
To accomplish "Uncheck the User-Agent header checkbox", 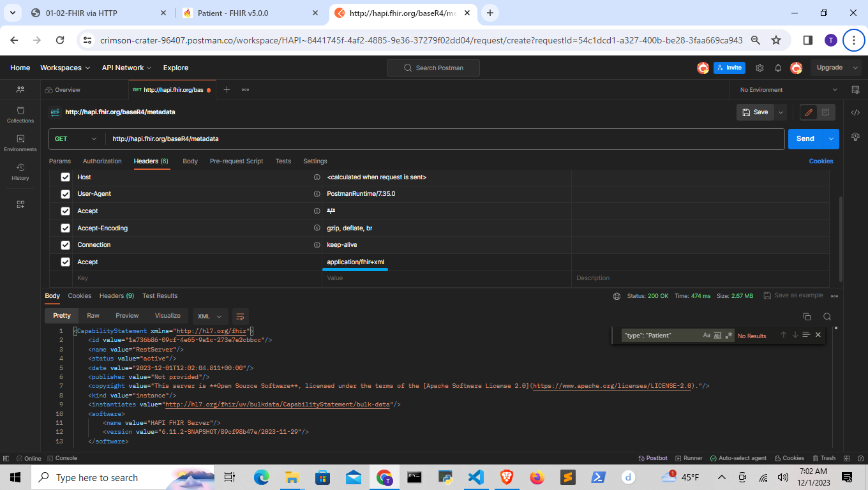I will point(65,194).
